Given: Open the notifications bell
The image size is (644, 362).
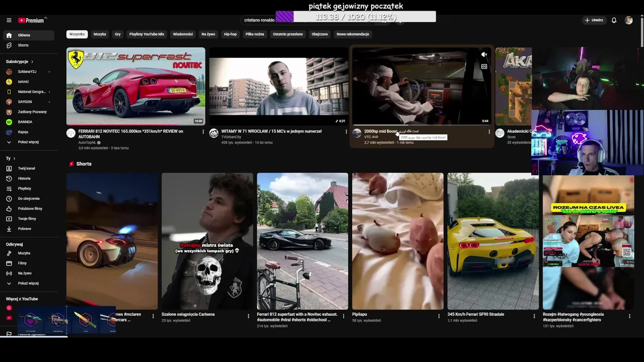Looking at the screenshot, I should coord(614,20).
